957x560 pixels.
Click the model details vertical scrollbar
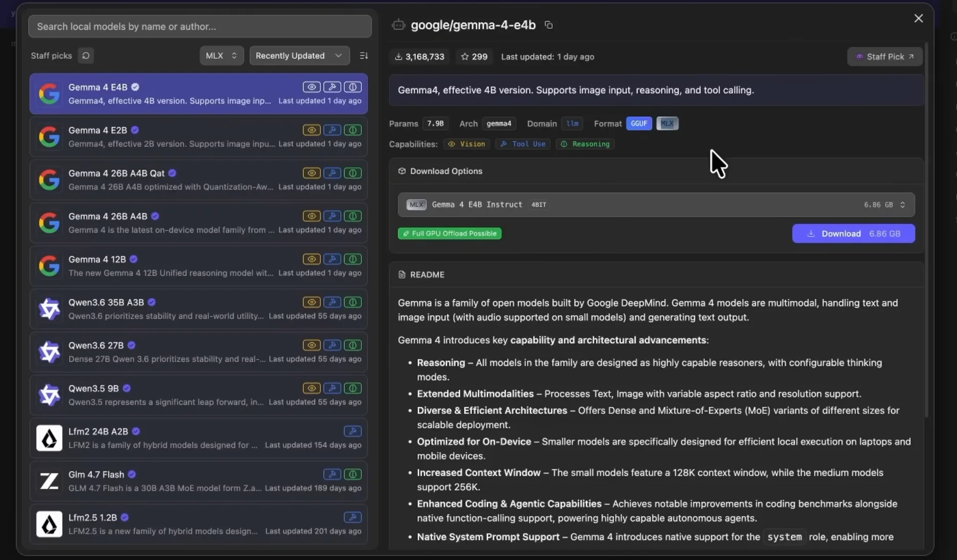(926, 231)
